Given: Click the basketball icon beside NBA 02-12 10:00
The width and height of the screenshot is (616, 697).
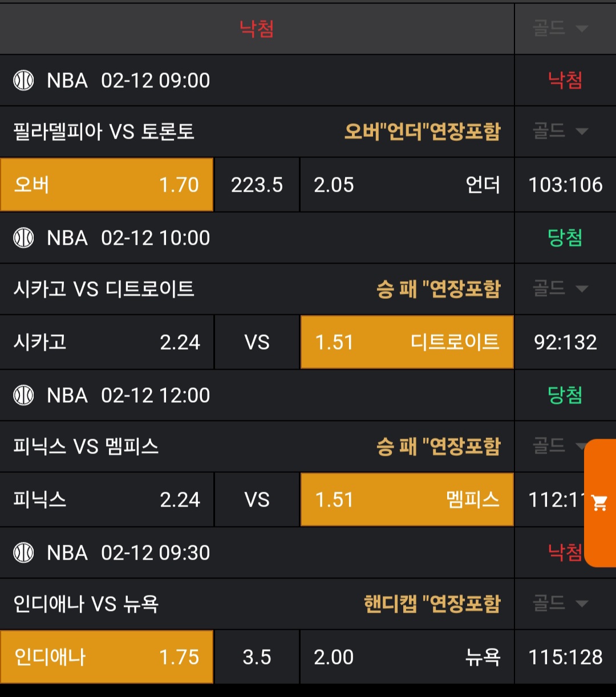Looking at the screenshot, I should click(x=24, y=238).
